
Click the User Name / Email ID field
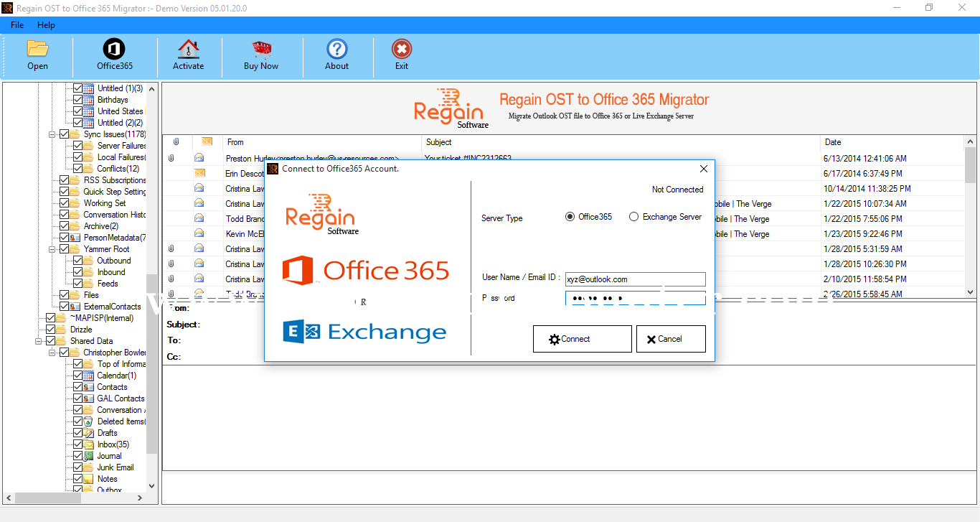(636, 279)
